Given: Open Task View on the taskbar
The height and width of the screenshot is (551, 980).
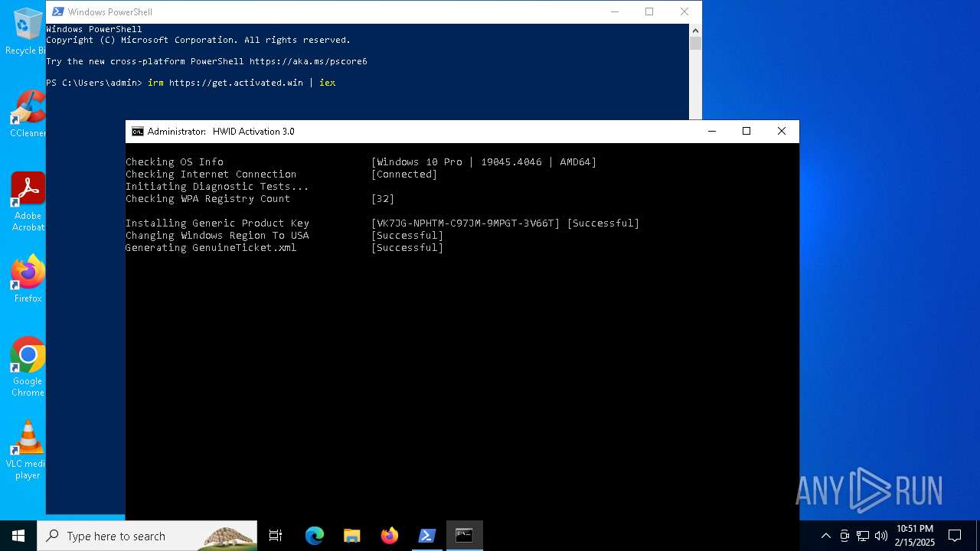Looking at the screenshot, I should [276, 536].
